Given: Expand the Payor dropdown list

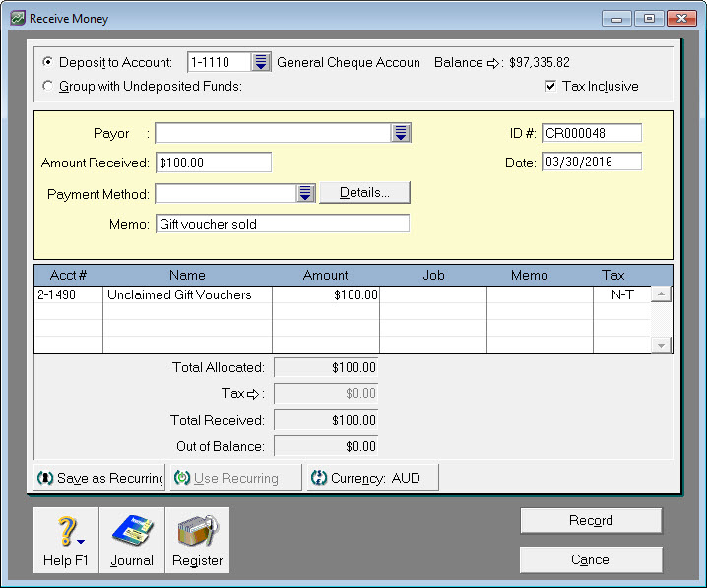Looking at the screenshot, I should click(400, 133).
